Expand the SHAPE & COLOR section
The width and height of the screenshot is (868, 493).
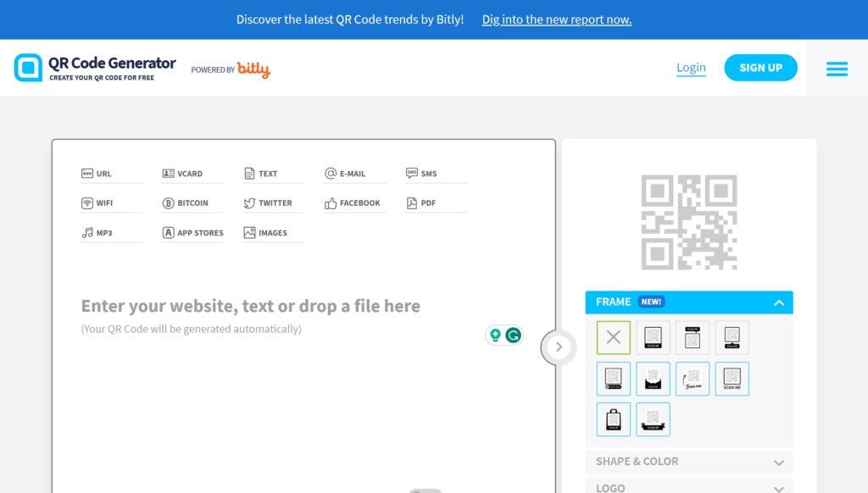point(688,463)
